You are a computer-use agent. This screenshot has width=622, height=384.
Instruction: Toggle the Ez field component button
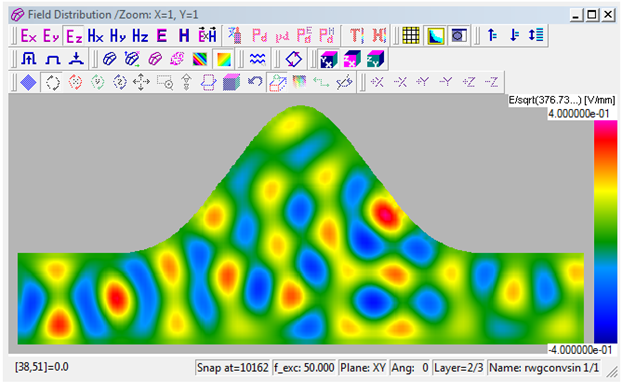(x=74, y=36)
